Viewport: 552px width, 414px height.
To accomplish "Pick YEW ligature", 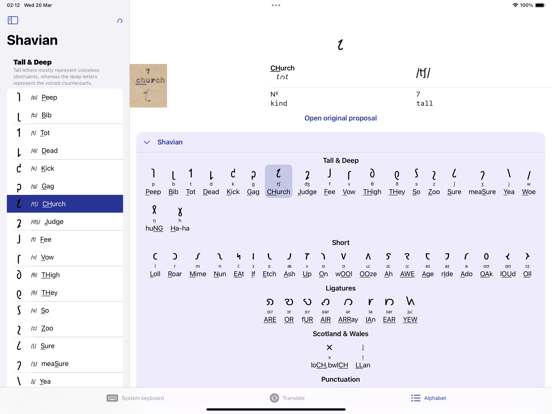I will click(410, 310).
